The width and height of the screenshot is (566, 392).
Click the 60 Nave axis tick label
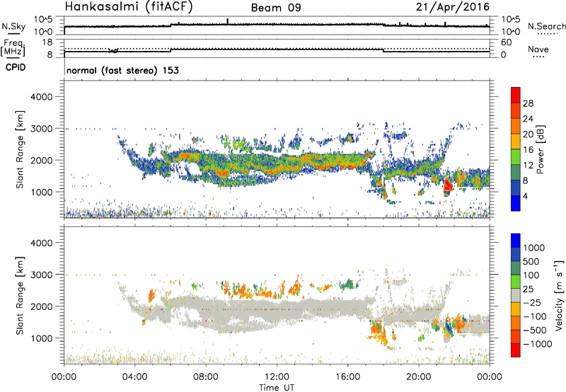tap(506, 42)
